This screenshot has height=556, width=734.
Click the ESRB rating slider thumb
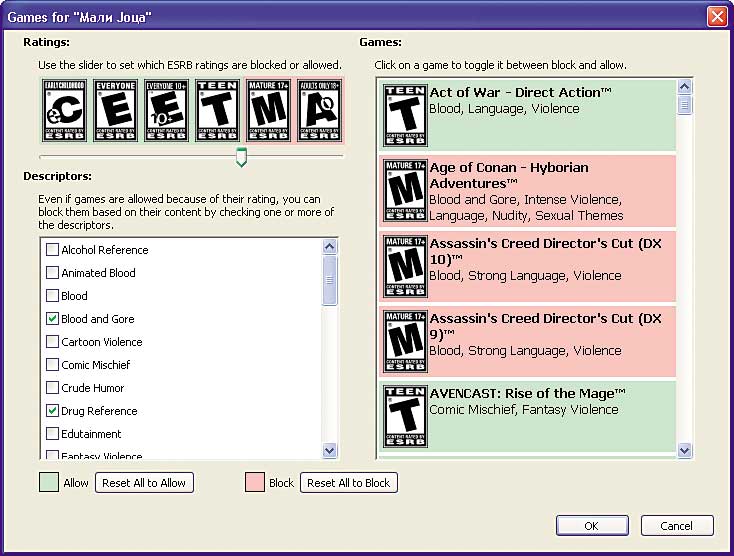(241, 157)
